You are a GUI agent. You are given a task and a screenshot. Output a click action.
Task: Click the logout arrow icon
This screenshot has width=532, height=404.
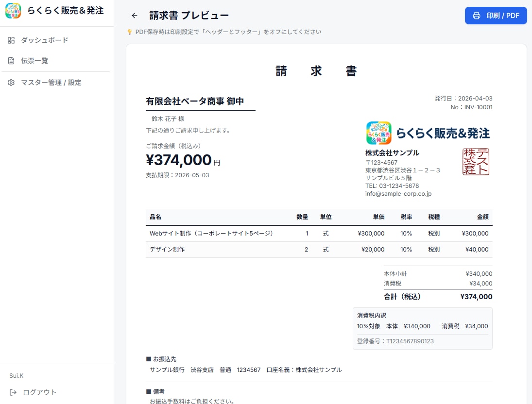(13, 392)
